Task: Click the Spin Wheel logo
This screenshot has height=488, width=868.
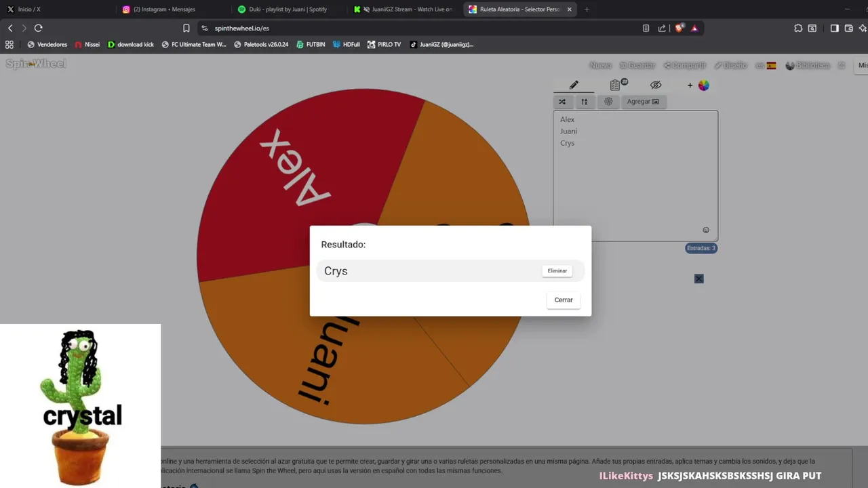Action: pyautogui.click(x=36, y=64)
